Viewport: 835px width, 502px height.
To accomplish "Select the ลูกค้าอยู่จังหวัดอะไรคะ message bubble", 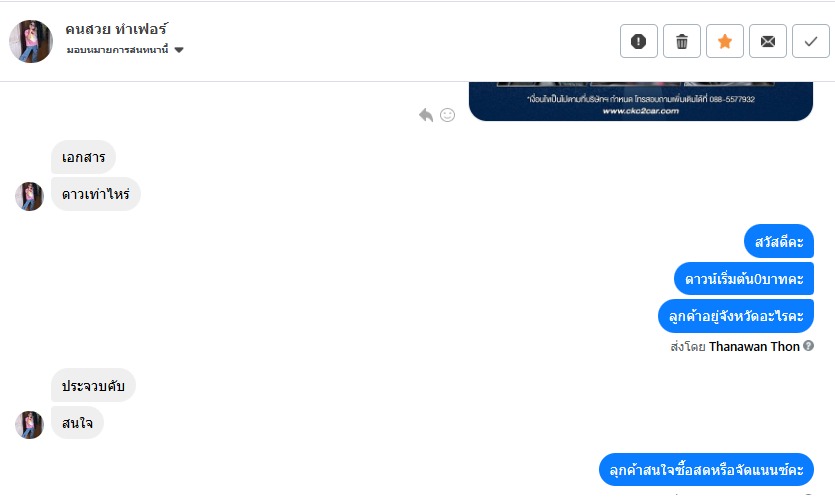I will 736,316.
